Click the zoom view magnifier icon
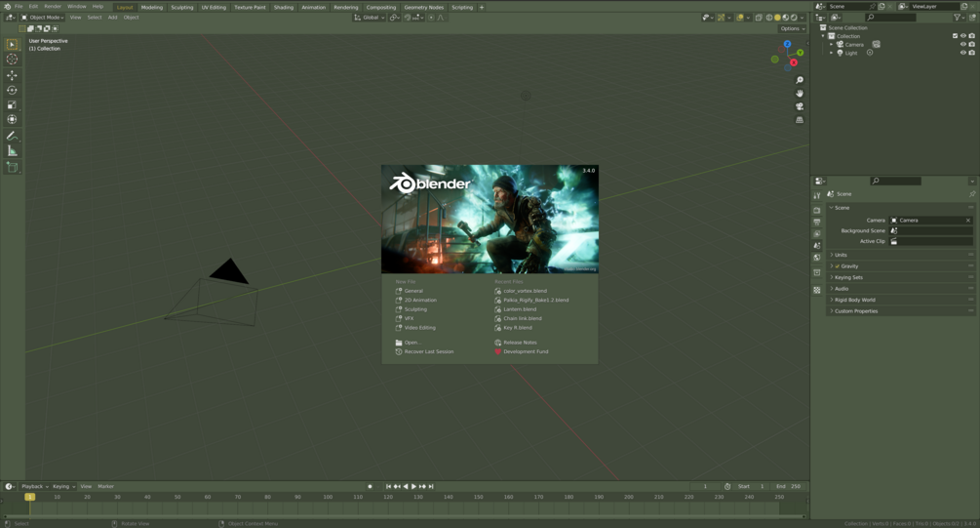This screenshot has width=980, height=528. 800,80
